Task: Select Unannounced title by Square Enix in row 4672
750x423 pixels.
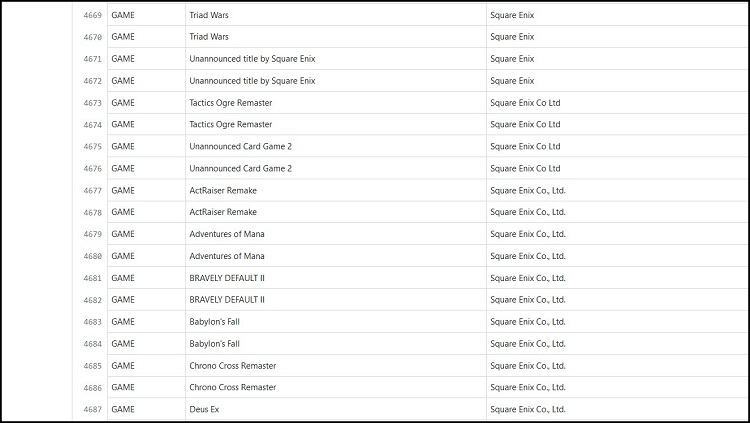Action: click(x=252, y=81)
